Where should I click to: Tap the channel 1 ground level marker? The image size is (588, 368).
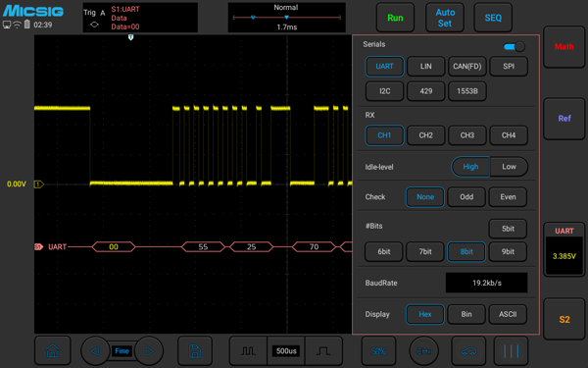(x=38, y=184)
